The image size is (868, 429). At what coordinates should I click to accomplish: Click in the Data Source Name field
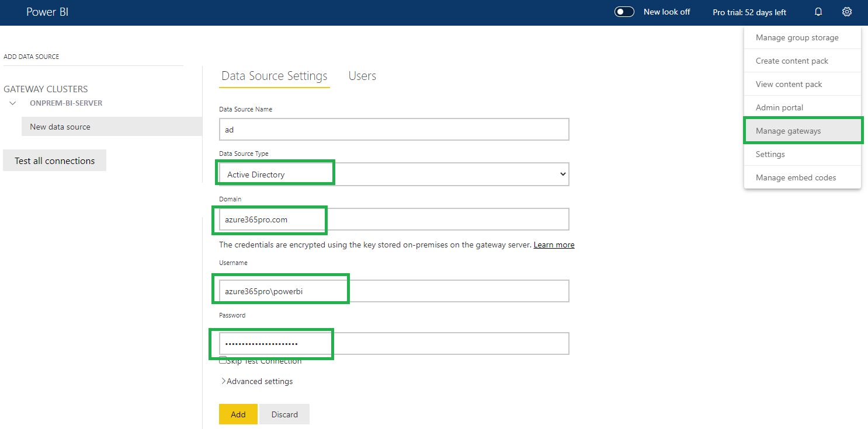click(x=394, y=130)
